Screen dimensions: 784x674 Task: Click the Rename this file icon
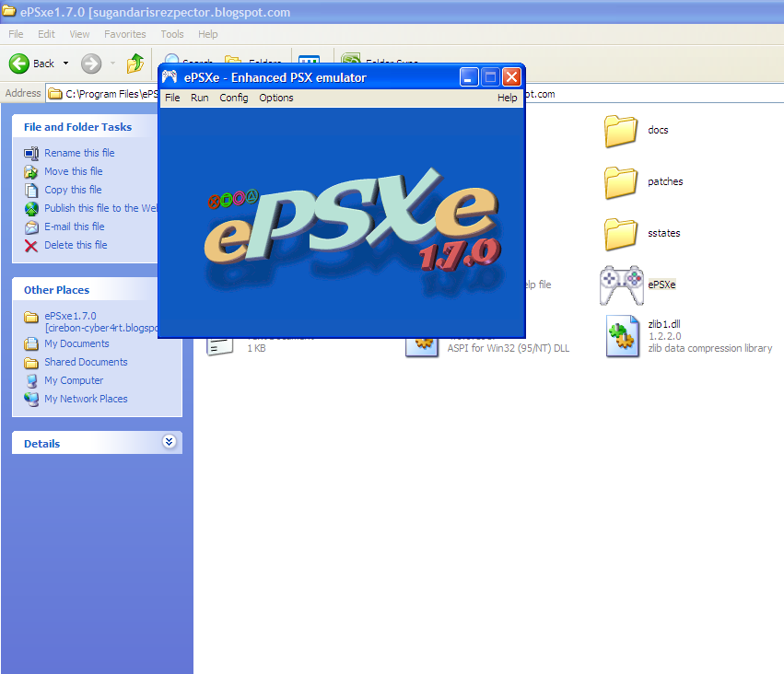point(31,154)
